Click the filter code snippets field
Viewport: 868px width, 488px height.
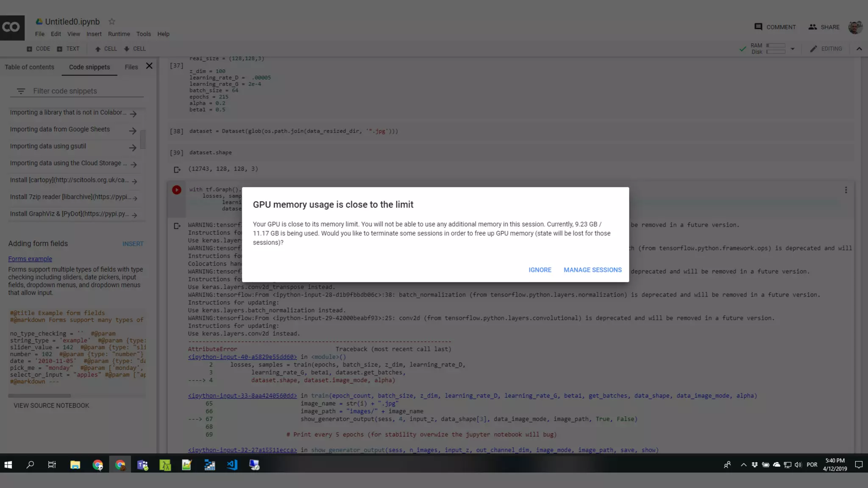coord(85,91)
